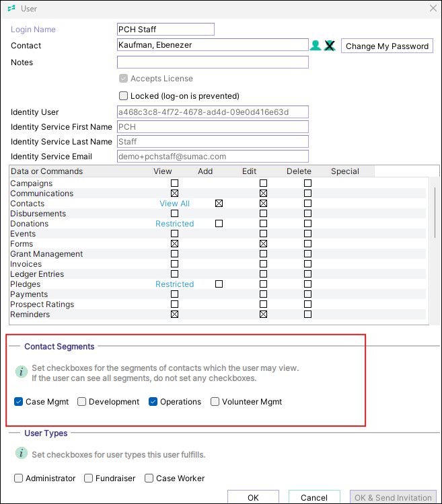Click the Contact field with Kaufman, Ebenezer
The width and height of the screenshot is (442, 504).
click(213, 45)
